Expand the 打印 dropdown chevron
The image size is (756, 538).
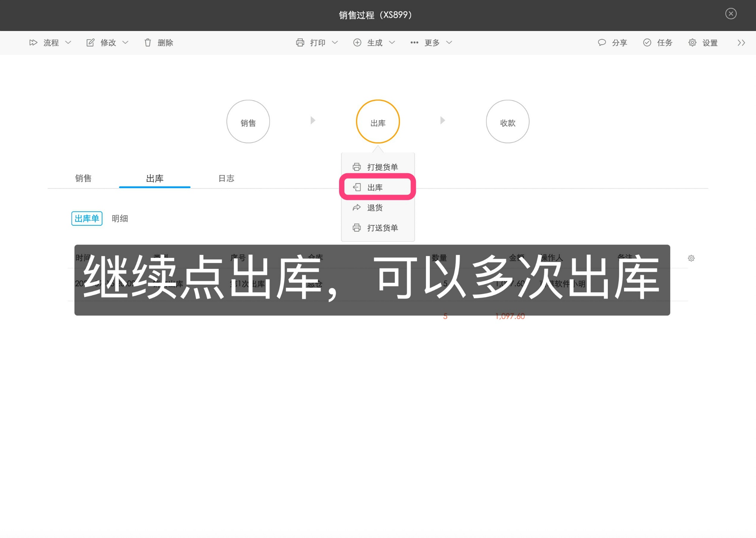coord(335,43)
